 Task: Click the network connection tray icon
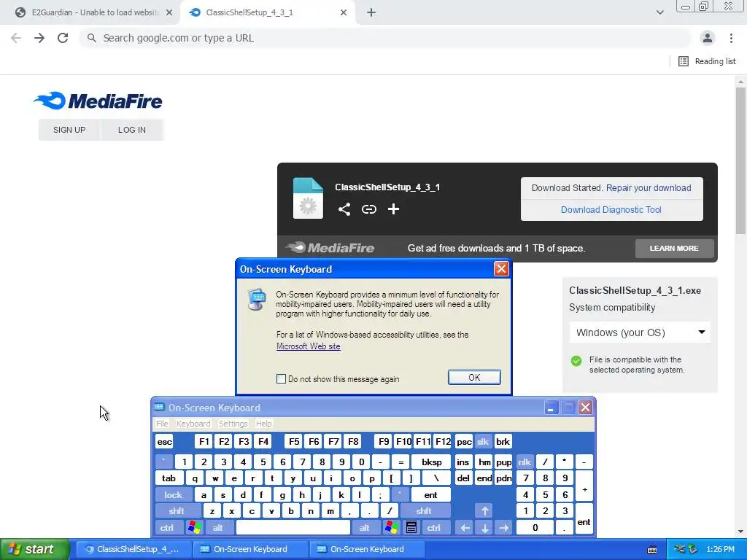pos(680,549)
